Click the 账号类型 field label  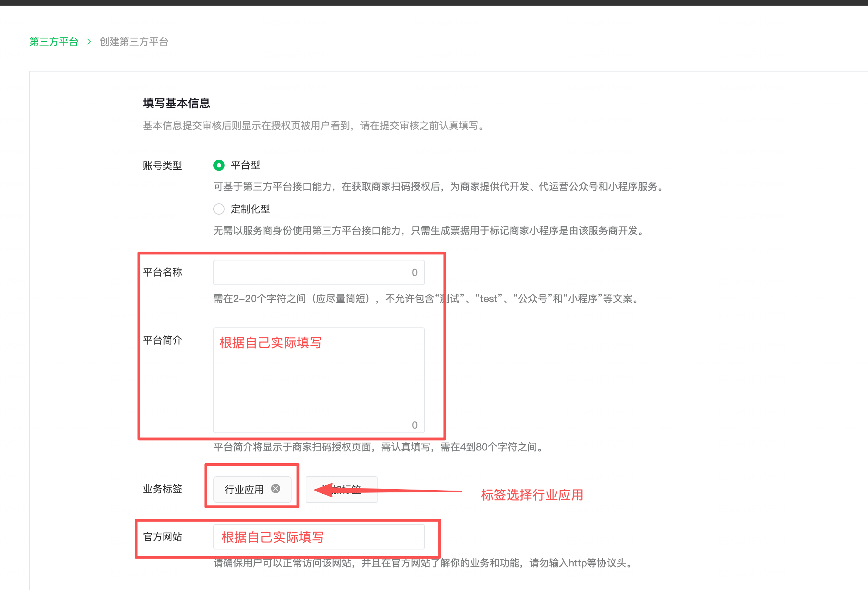point(163,165)
